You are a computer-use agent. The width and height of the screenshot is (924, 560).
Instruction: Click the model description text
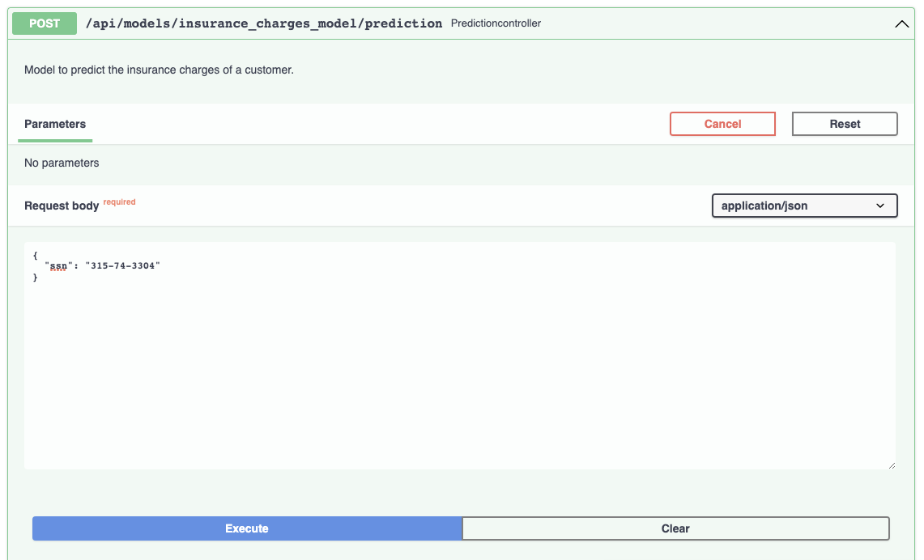click(x=159, y=70)
